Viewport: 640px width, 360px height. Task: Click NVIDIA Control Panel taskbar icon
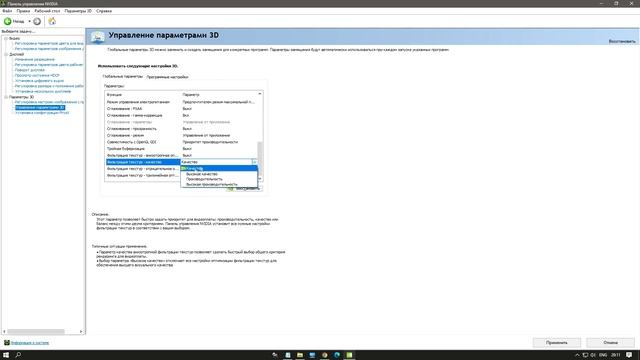pyautogui.click(x=350, y=355)
